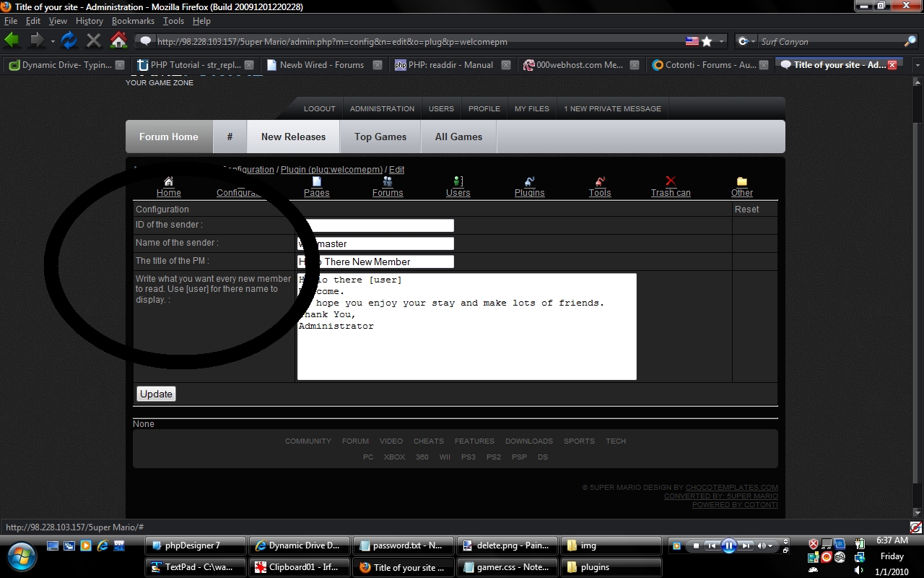Click the Forums admin icon

pos(388,181)
